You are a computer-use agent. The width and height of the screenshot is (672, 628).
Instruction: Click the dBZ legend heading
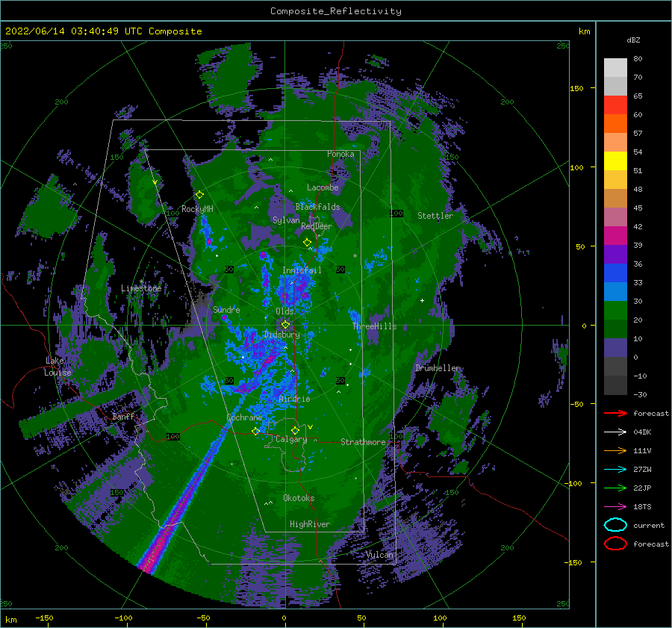(x=633, y=40)
